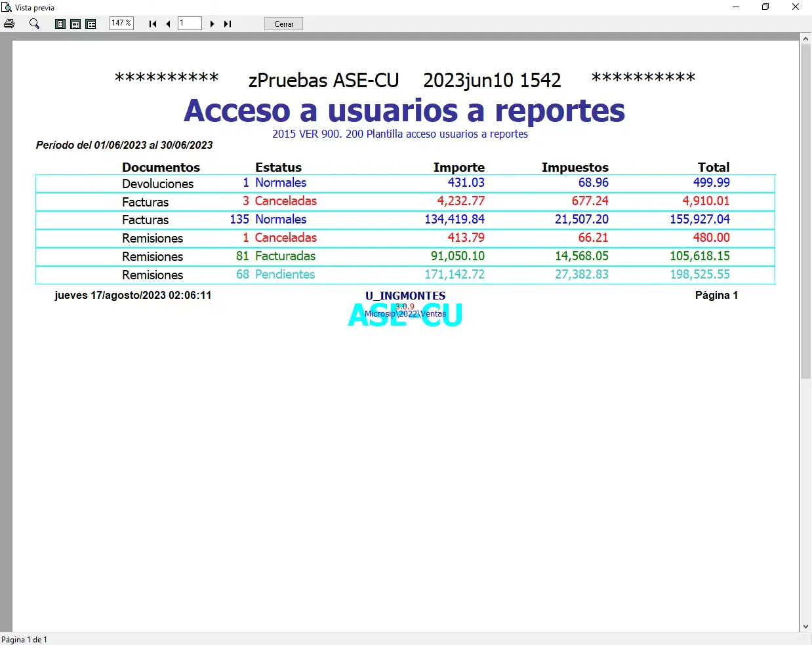
Task: Select the page width view icon
Action: click(75, 24)
